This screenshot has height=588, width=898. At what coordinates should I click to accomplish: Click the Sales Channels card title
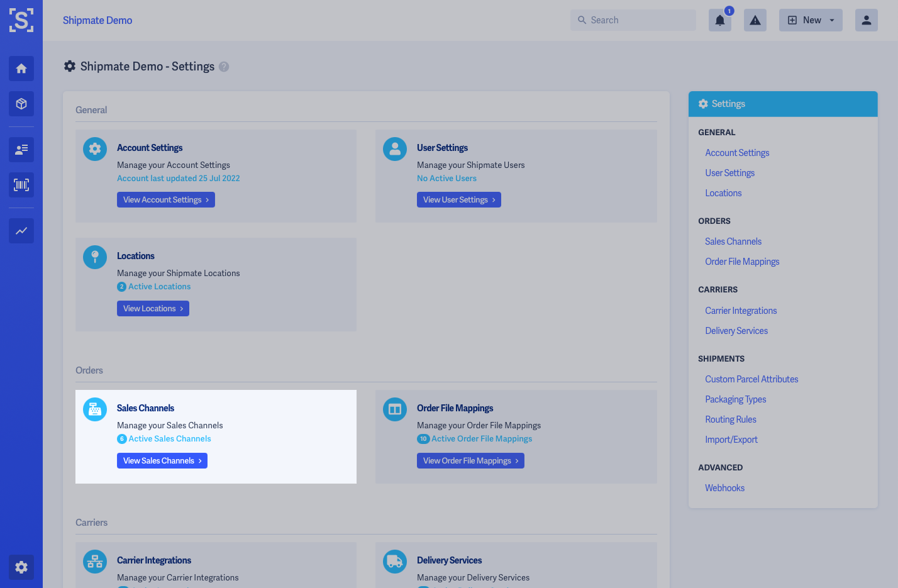click(x=145, y=408)
